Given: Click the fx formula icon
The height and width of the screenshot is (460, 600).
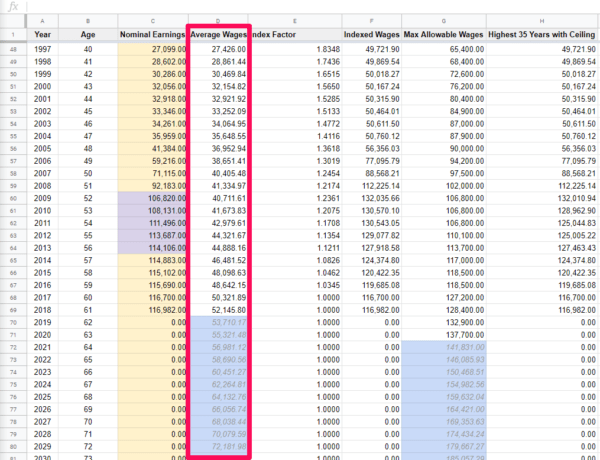Looking at the screenshot, I should coord(11,5).
